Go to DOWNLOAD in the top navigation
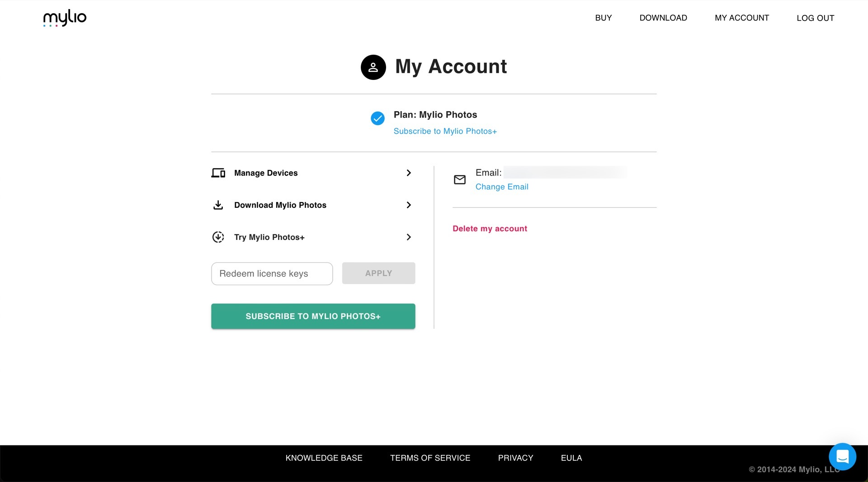868x482 pixels. 663,18
